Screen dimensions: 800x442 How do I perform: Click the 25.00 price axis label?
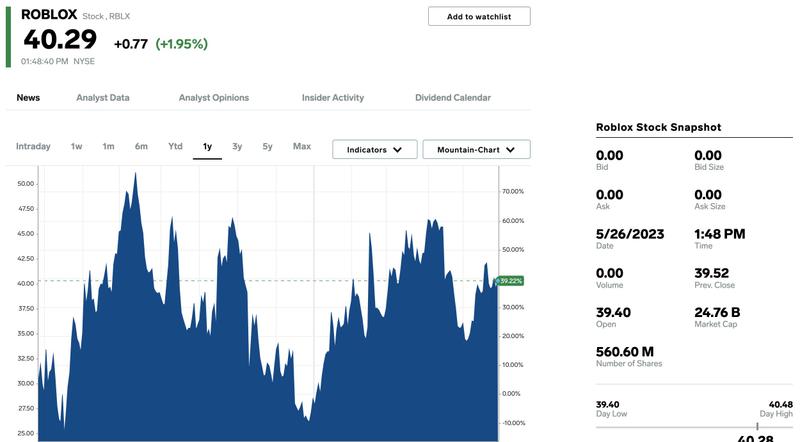[26, 433]
